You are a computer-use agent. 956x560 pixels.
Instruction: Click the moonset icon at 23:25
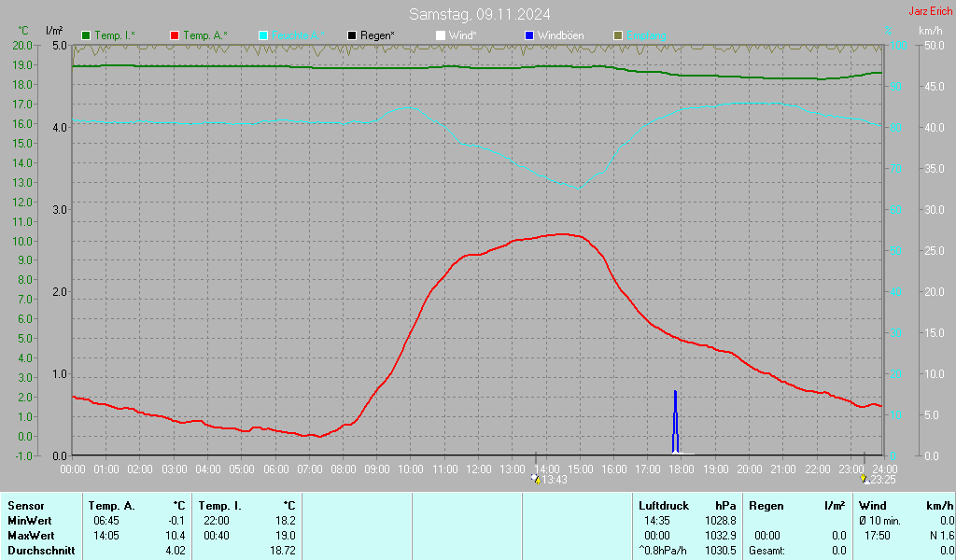coord(865,479)
